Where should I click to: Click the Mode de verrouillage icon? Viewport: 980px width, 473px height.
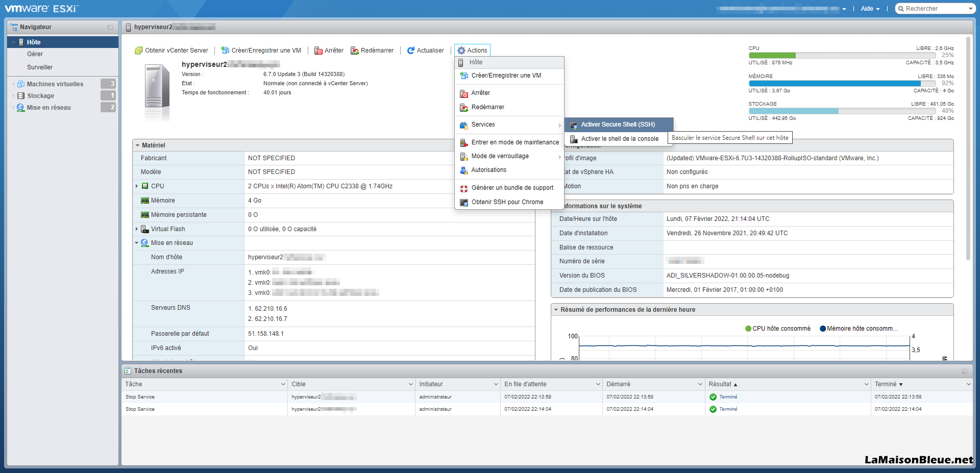pyautogui.click(x=464, y=157)
